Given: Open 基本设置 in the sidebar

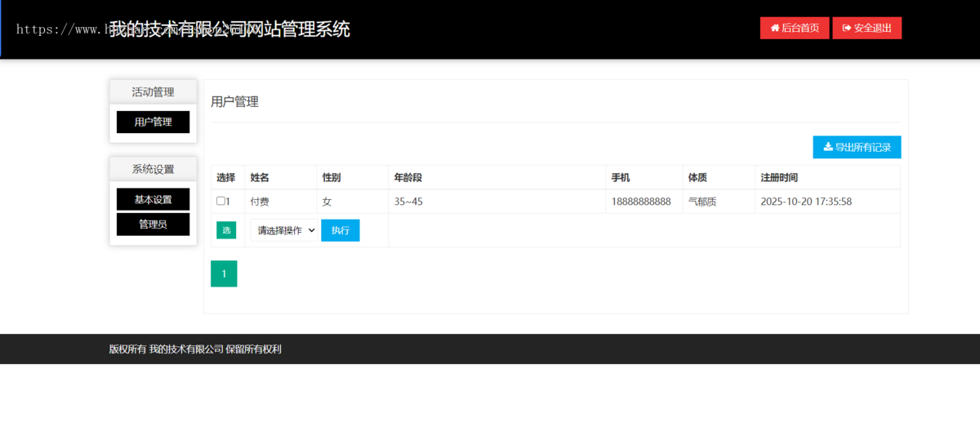Looking at the screenshot, I should tap(153, 199).
